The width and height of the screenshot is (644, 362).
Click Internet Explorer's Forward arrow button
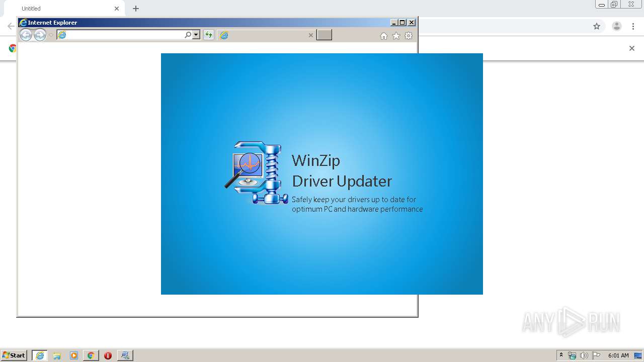pyautogui.click(x=40, y=35)
